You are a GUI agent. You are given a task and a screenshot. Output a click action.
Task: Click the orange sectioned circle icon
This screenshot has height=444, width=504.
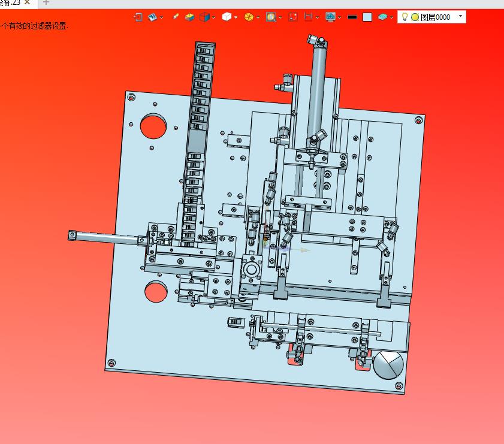249,17
